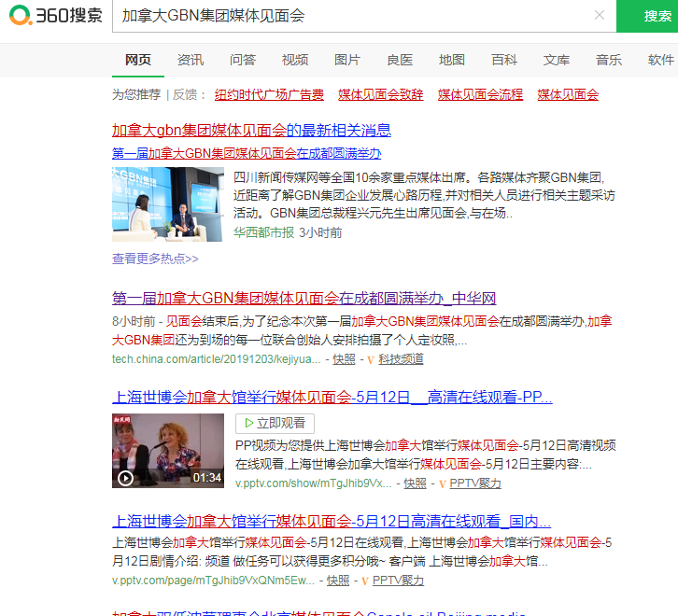The width and height of the screenshot is (678, 616).
Task: Open the 中华网 result about GBN集团媒体见面会
Action: [x=304, y=299]
